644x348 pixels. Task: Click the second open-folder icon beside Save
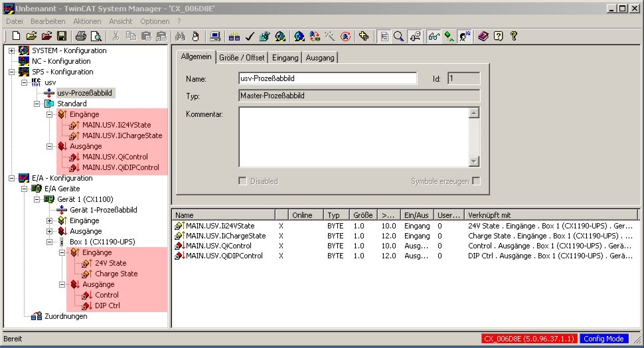(x=46, y=36)
